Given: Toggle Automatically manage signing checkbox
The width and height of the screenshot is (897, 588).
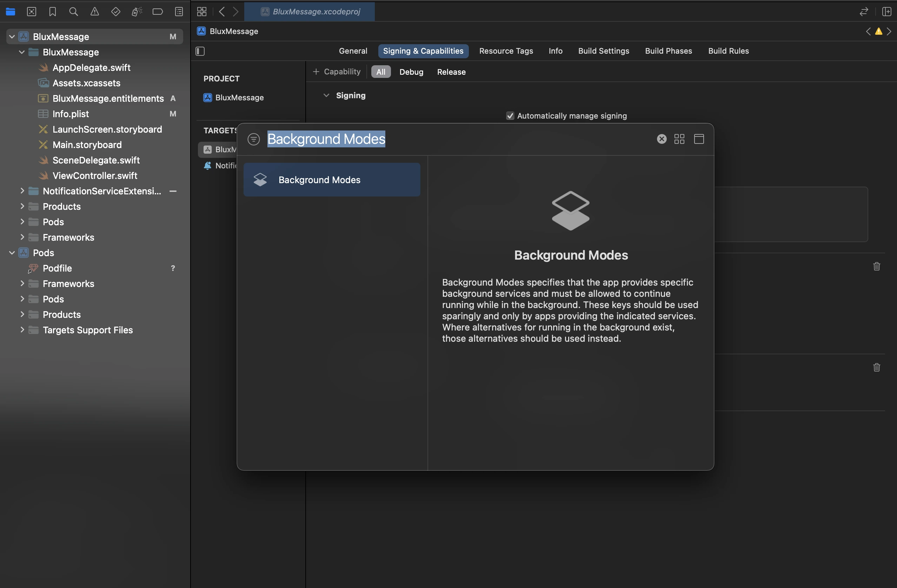Looking at the screenshot, I should point(510,116).
